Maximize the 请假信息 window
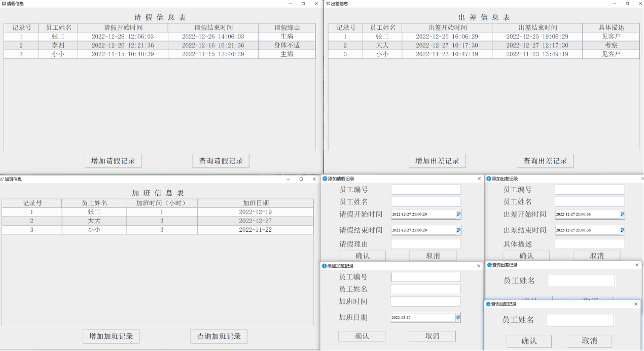644x351 pixels. (x=303, y=4)
